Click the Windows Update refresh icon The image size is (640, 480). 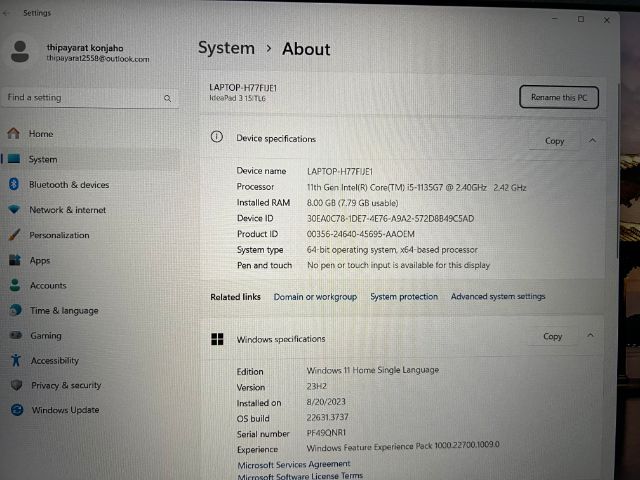point(17,410)
